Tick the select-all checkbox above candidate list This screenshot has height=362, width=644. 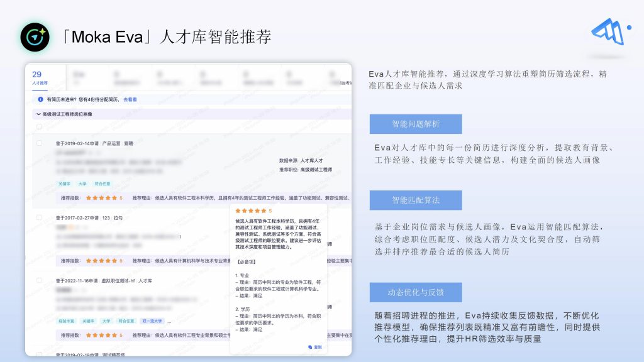[40, 126]
